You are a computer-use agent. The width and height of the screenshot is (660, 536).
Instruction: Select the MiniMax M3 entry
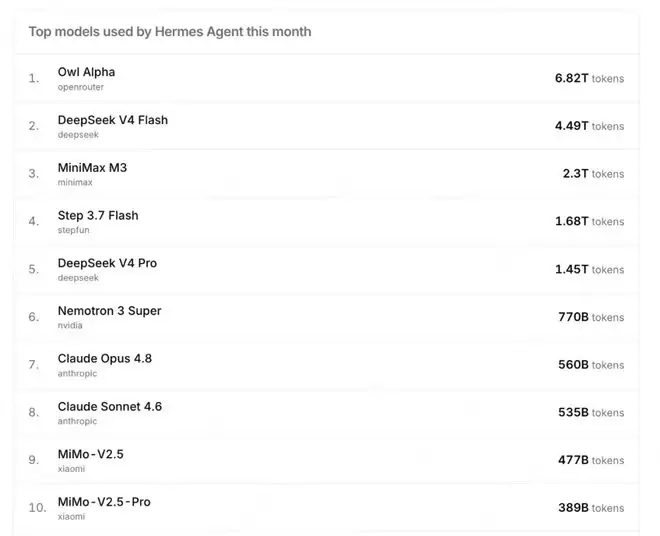(x=92, y=168)
